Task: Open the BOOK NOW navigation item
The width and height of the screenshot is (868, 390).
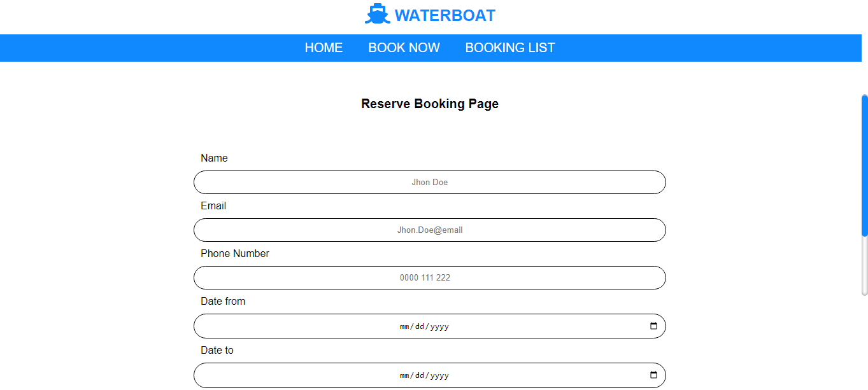Action: click(x=404, y=48)
